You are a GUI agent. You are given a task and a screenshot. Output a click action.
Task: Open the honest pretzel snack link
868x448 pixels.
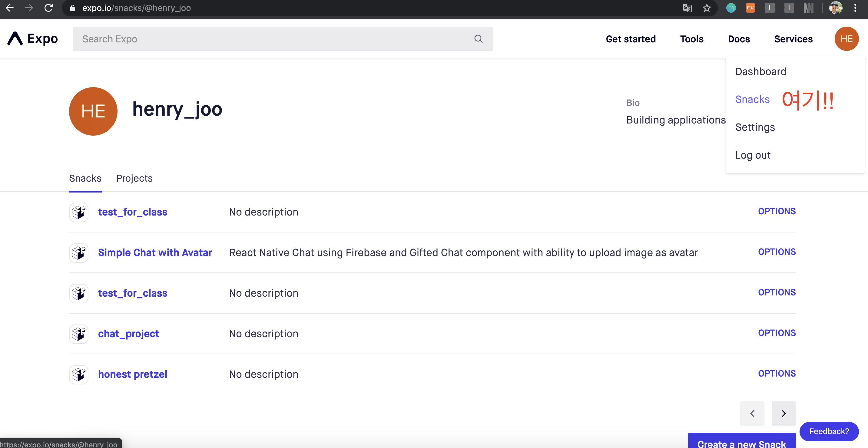click(x=132, y=374)
